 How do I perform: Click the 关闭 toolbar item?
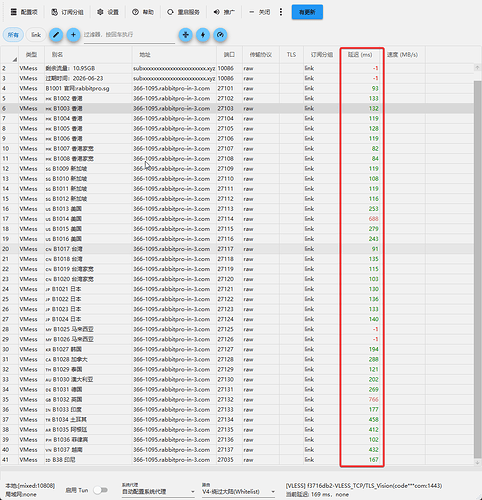[x=260, y=12]
